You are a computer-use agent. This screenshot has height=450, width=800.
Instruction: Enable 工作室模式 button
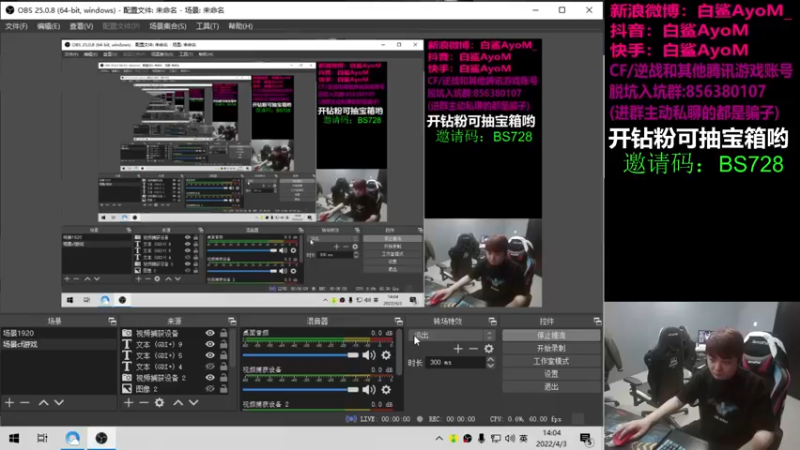tap(551, 361)
